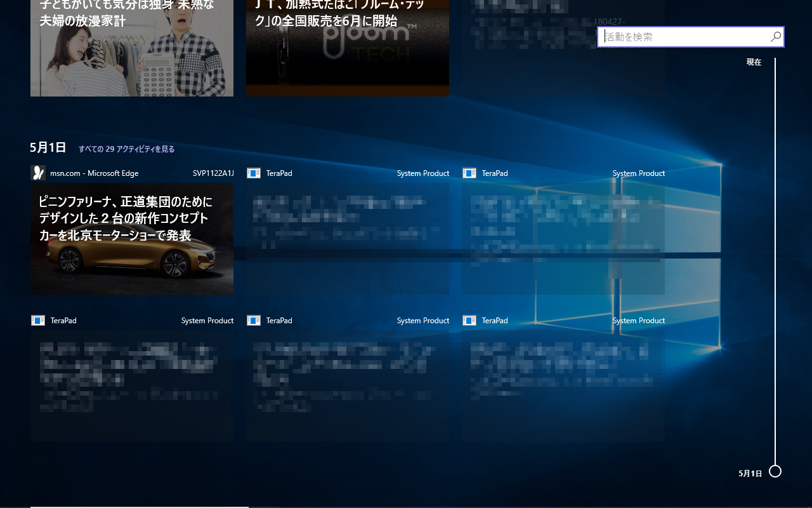
Task: Jump to 現在 on the timeline
Action: (754, 62)
